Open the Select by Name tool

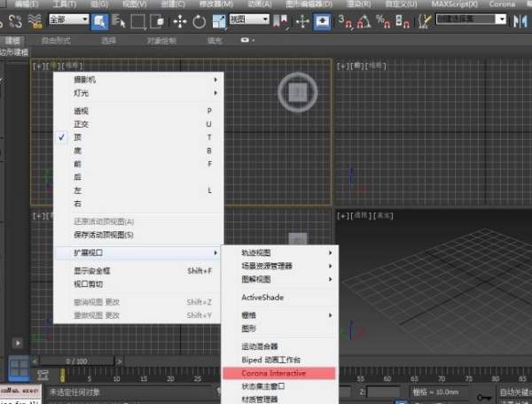[118, 21]
